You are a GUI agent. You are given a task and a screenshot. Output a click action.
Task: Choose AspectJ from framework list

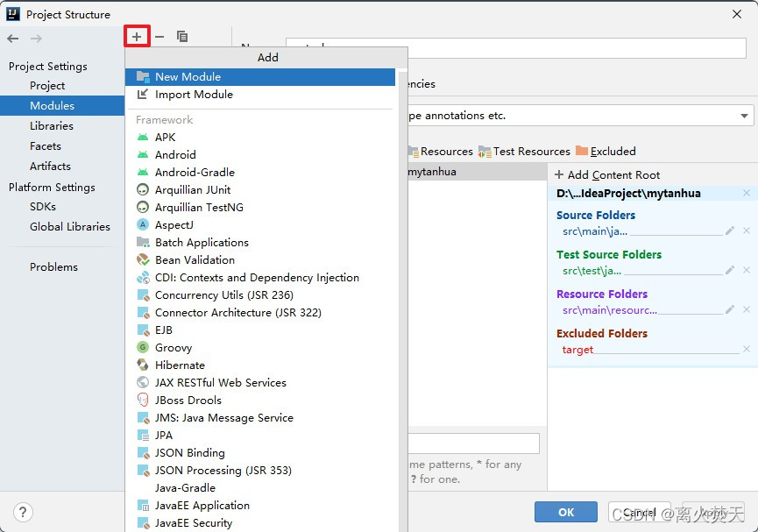[x=260, y=225]
